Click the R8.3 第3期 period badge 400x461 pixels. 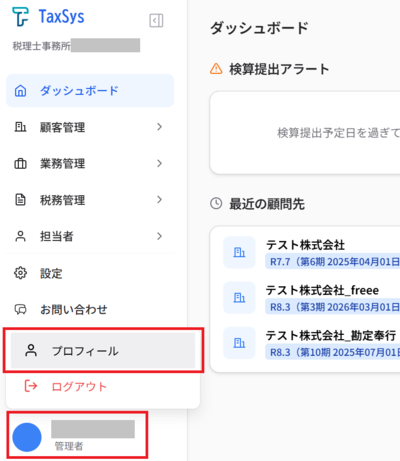tap(333, 307)
